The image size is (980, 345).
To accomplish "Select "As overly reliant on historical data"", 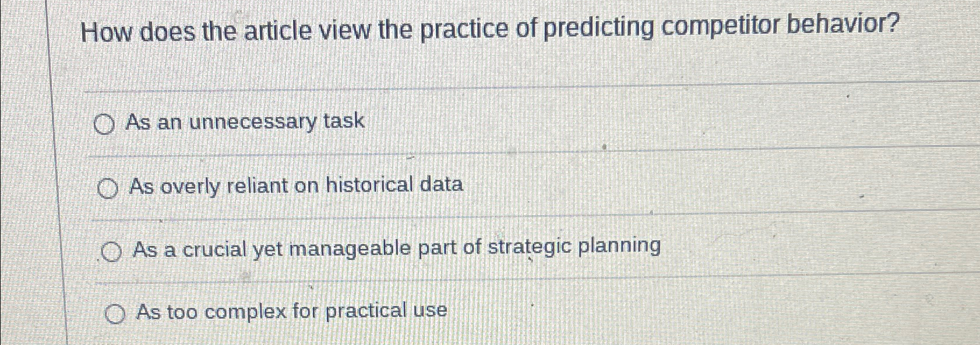I will click(x=107, y=188).
